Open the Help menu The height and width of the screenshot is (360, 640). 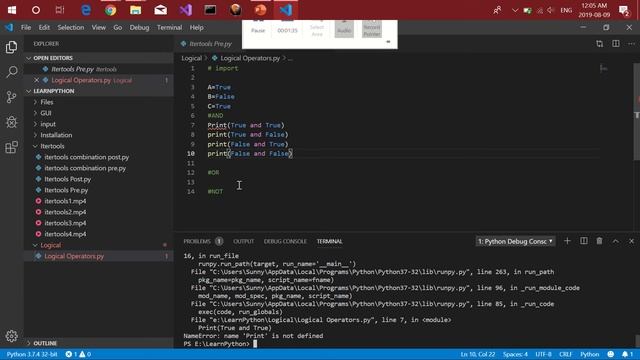(x=196, y=27)
